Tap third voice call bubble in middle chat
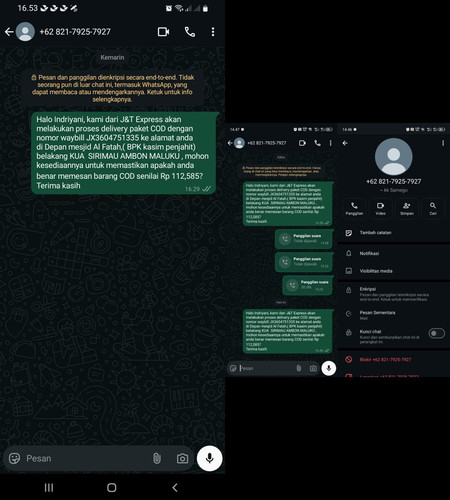The height and width of the screenshot is (500, 450). pos(307,285)
